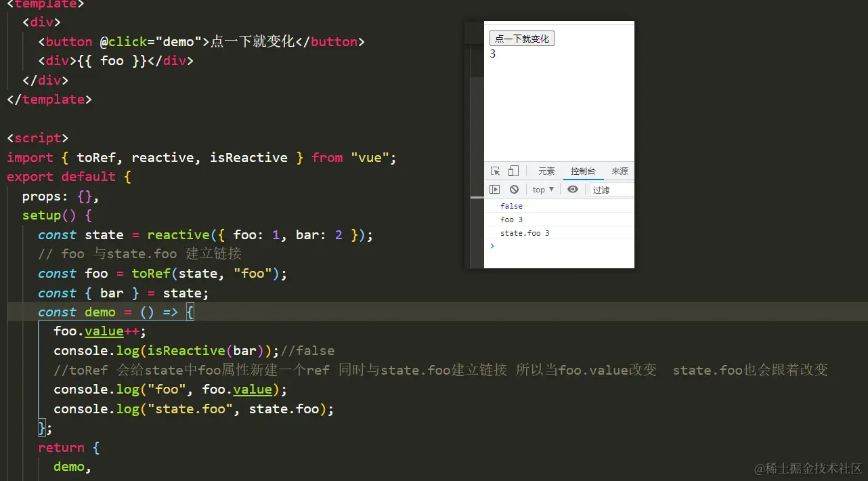This screenshot has height=481, width=868.
Task: Click the console prompt arrow to enter input
Action: [492, 246]
